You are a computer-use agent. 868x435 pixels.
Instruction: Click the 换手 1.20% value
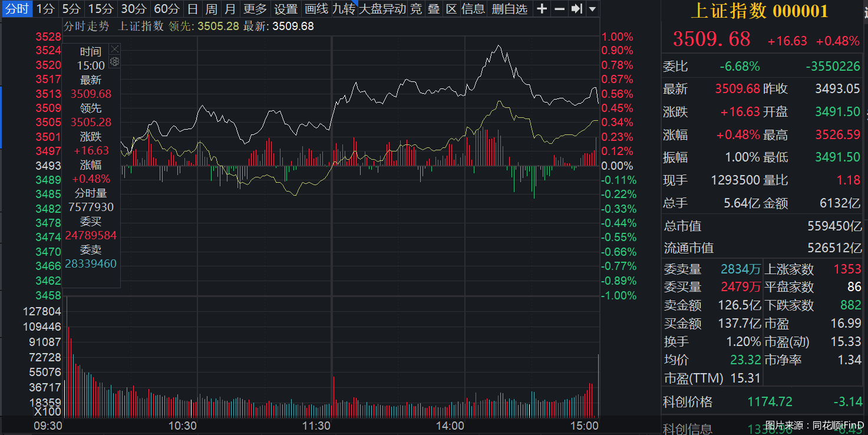click(x=743, y=341)
